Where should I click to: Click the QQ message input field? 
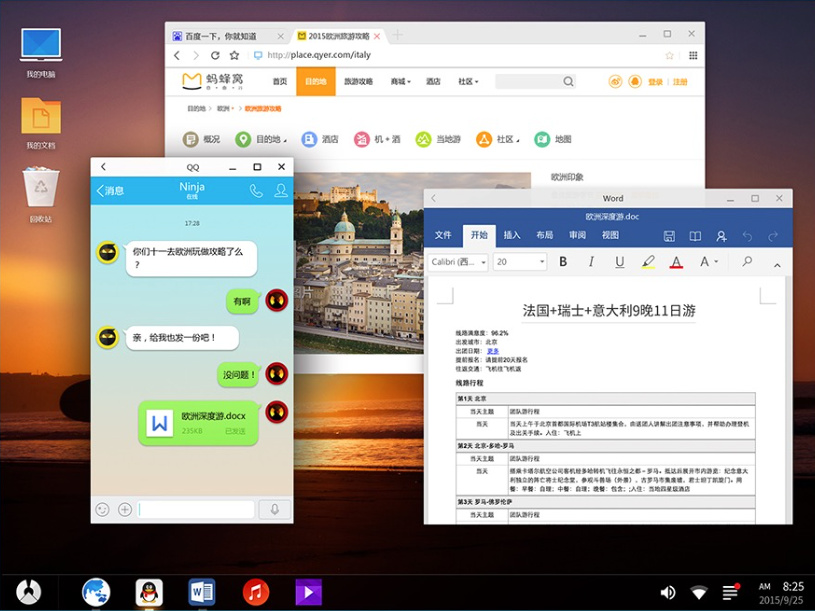point(196,510)
